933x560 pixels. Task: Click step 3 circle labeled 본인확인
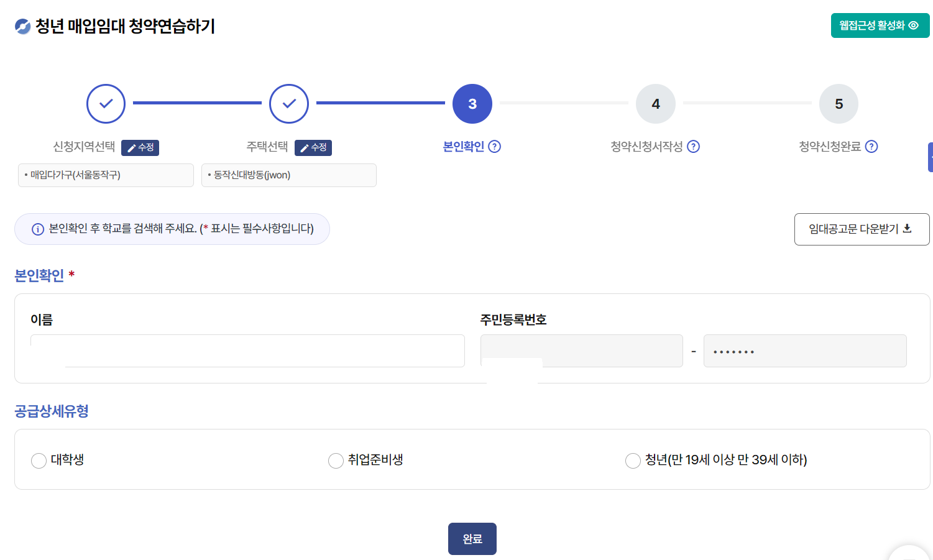pos(472,104)
